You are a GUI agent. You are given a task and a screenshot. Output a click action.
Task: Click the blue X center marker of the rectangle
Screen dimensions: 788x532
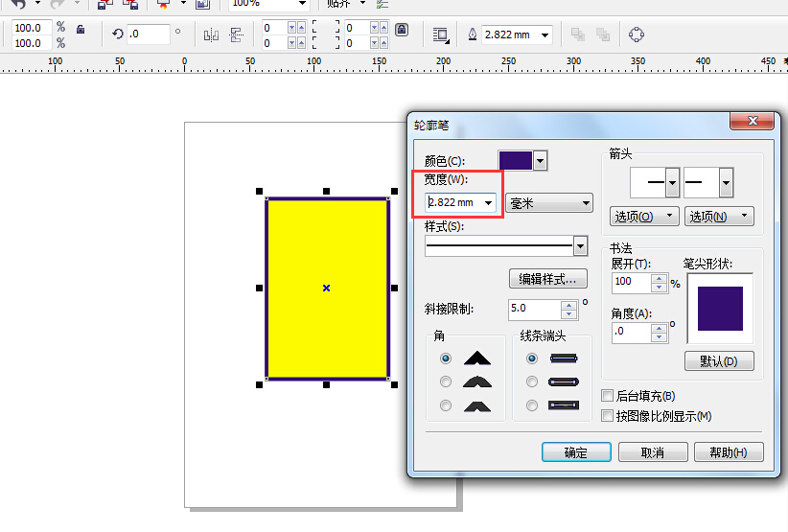pyautogui.click(x=326, y=288)
